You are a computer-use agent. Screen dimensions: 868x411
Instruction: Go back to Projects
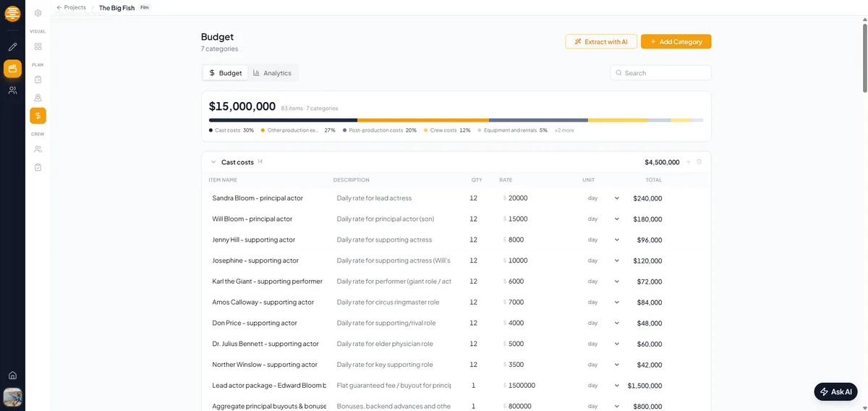(x=71, y=7)
